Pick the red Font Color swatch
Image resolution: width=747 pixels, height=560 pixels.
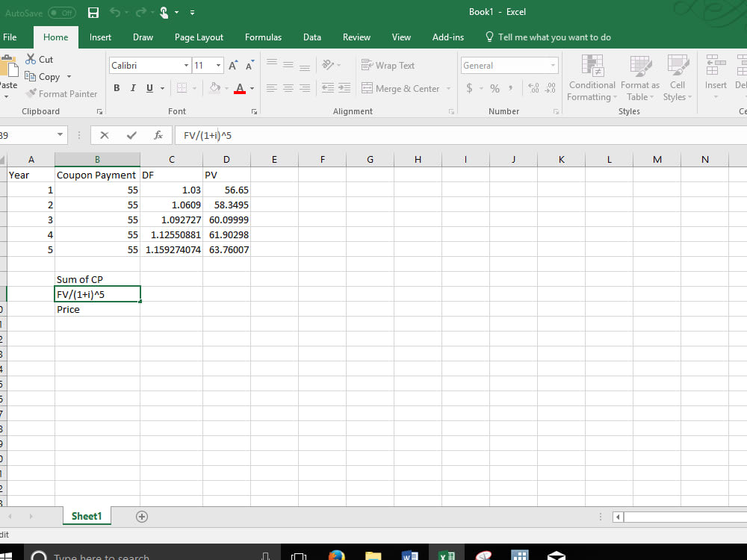pyautogui.click(x=239, y=88)
